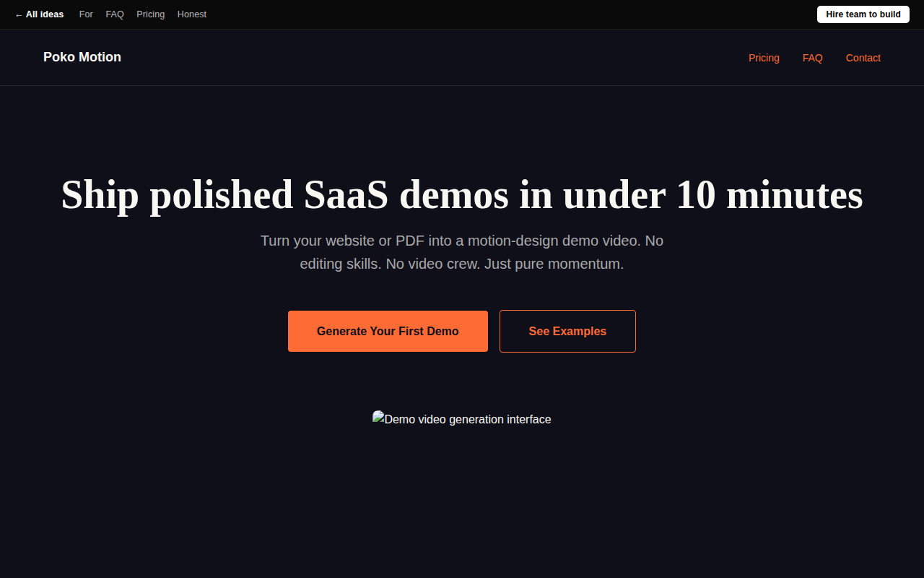Screen dimensions: 924x578
Task: Click the Poko Motion logo text
Action: 82,57
